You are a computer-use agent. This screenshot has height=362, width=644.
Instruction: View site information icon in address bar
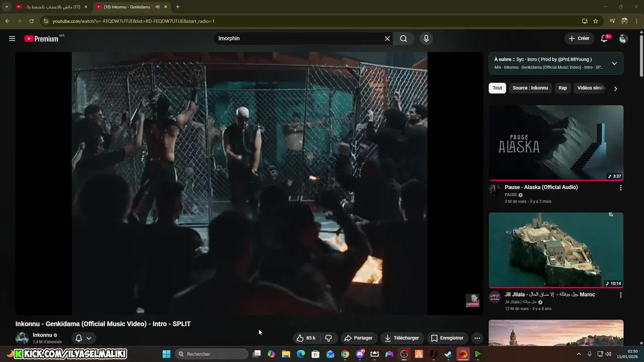(x=46, y=21)
